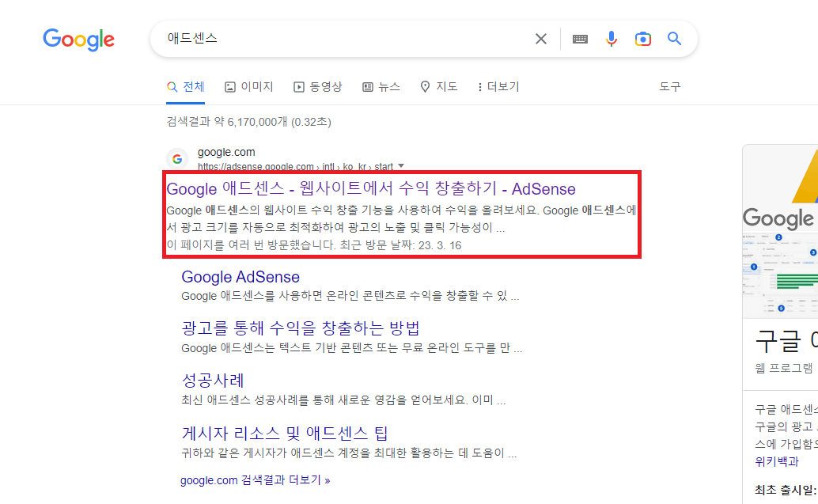This screenshot has height=504, width=818.
Task: Click the 검색결과 약 6,170,000개 stats text
Action: point(249,122)
